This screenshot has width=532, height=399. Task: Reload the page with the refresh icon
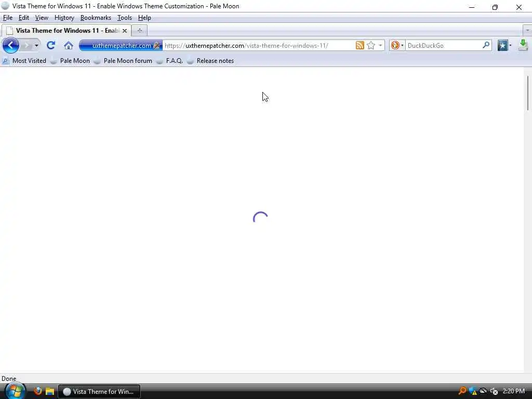click(x=51, y=46)
